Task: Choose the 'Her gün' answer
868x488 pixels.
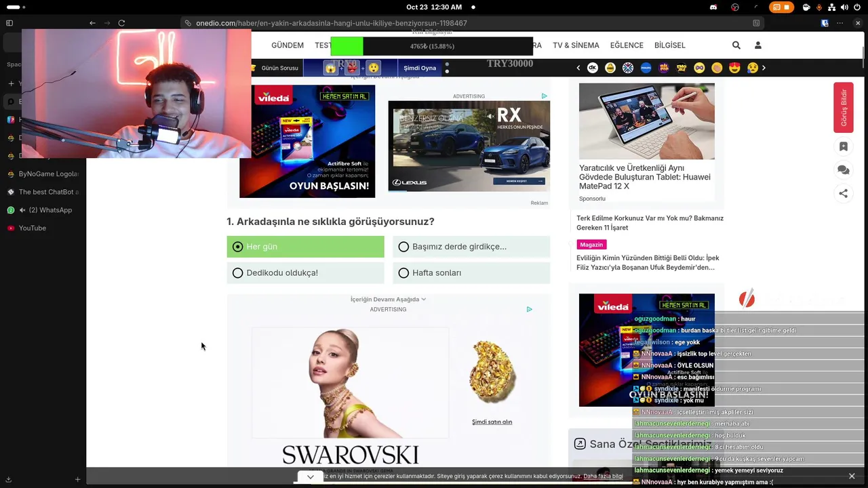Action: [x=305, y=247]
